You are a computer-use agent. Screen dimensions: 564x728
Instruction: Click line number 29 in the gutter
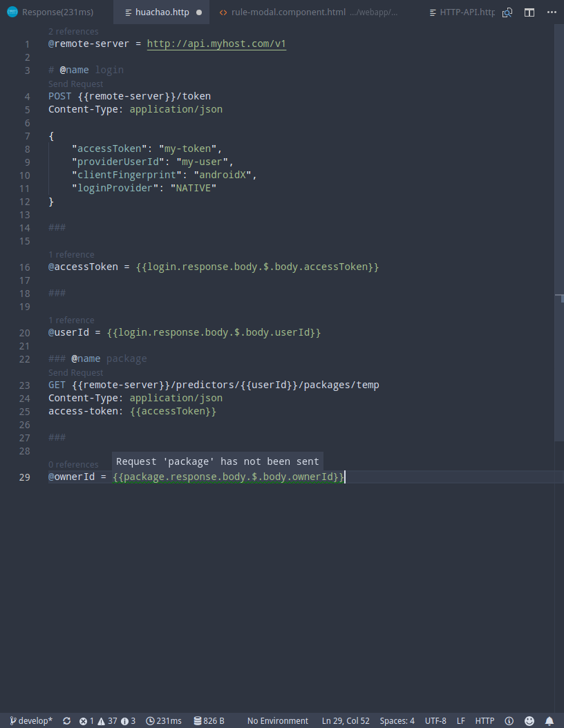pyautogui.click(x=25, y=477)
